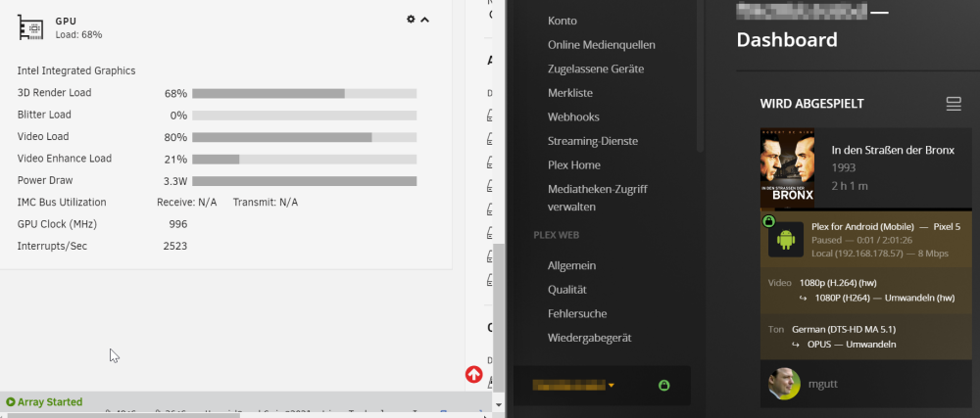Click the Interrupts/Sec value 2523
This screenshot has width=980, height=418.
(x=175, y=247)
